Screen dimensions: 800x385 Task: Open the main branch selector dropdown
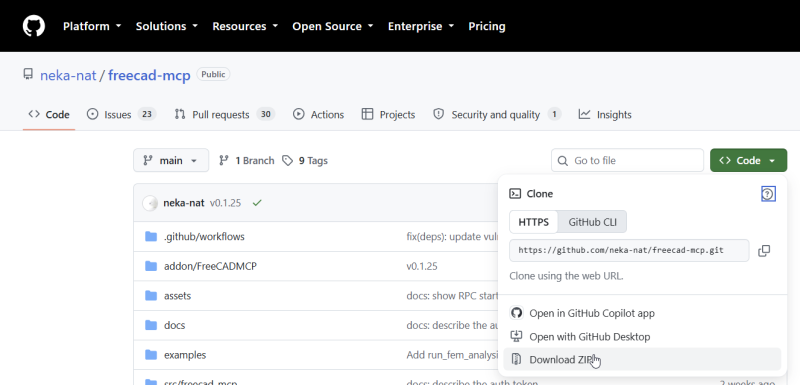coord(171,161)
